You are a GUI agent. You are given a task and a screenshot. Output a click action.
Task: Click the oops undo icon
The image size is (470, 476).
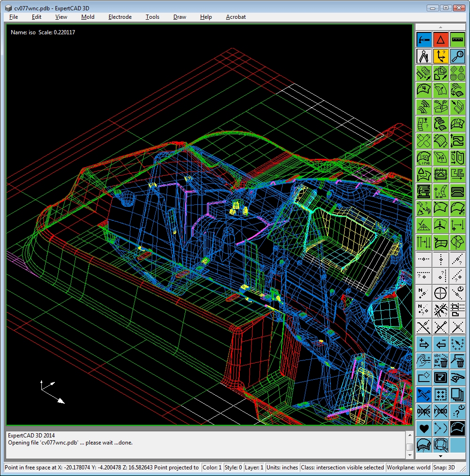(x=424, y=412)
